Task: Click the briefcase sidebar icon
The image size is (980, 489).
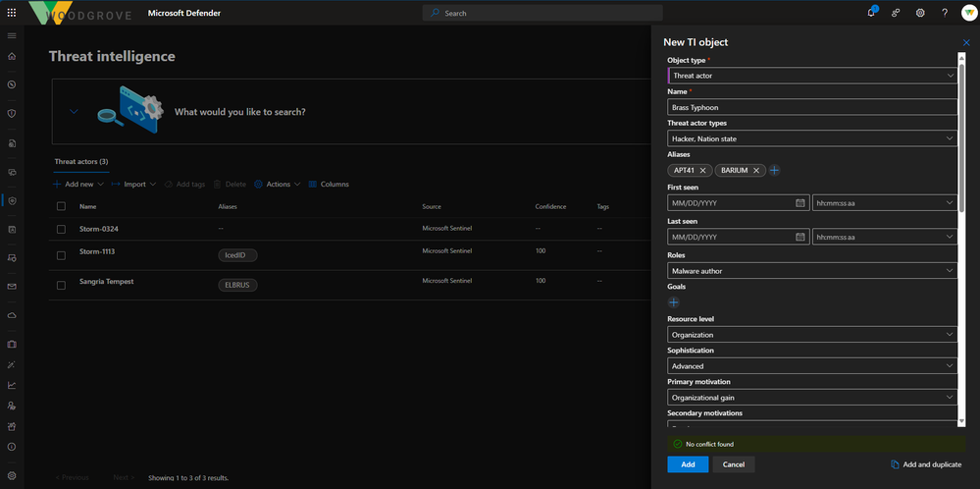Action: 11,344
